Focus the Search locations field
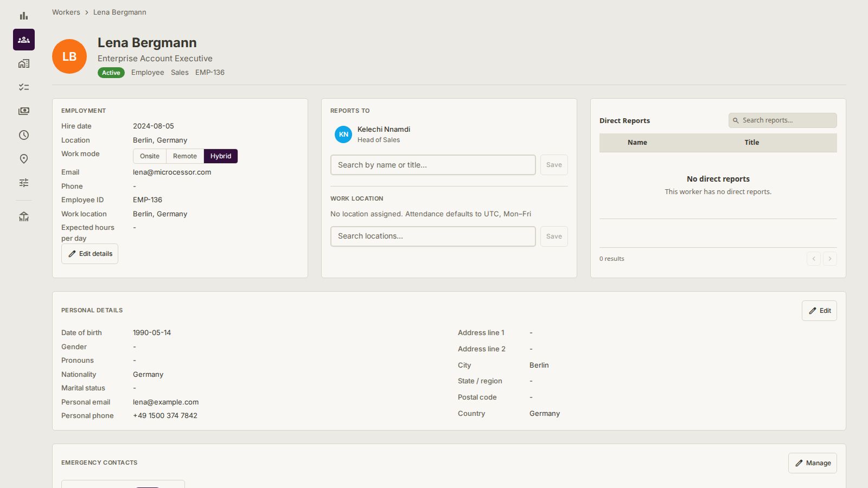This screenshot has height=488, width=868. pyautogui.click(x=433, y=236)
